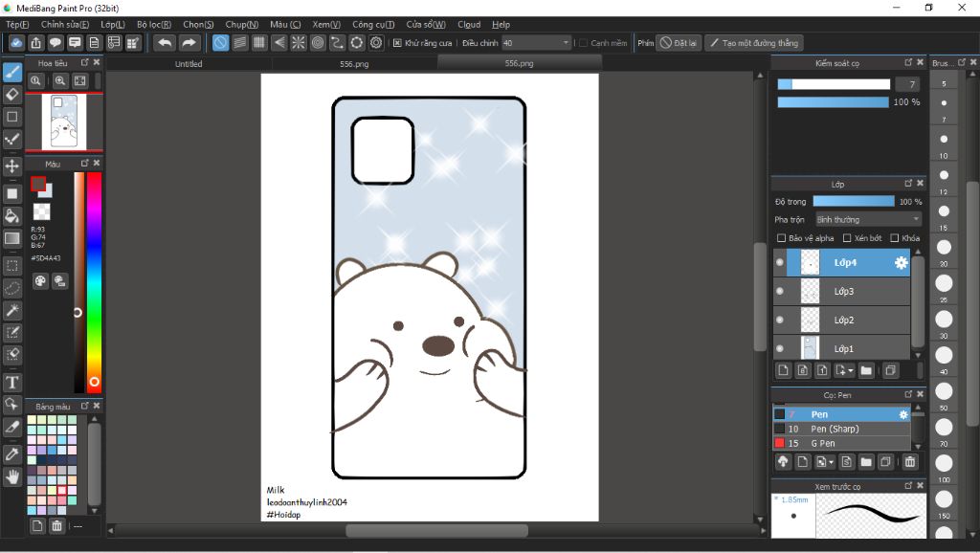Adjust the brush size slider
Screen dimensions: 980x553
834,84
